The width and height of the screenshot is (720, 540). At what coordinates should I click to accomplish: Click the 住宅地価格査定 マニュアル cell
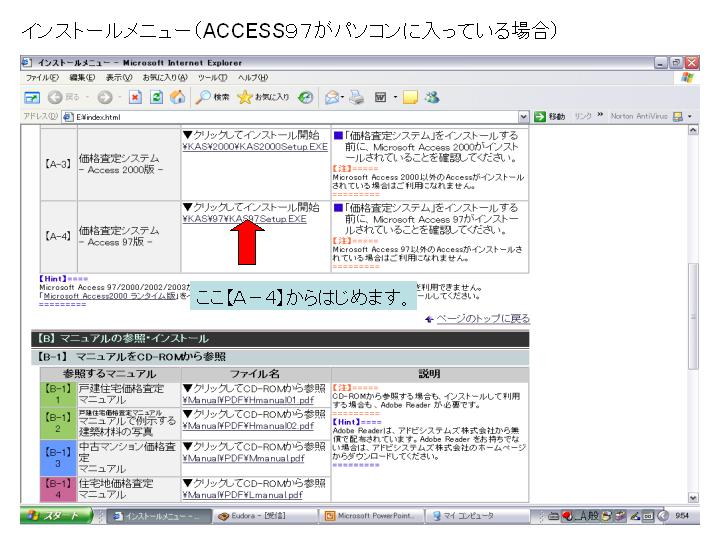tap(129, 489)
